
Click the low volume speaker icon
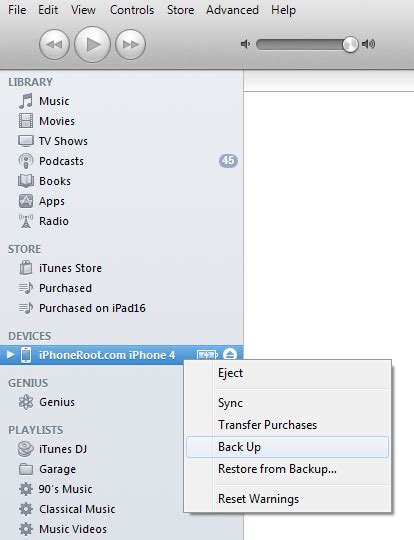click(x=245, y=44)
